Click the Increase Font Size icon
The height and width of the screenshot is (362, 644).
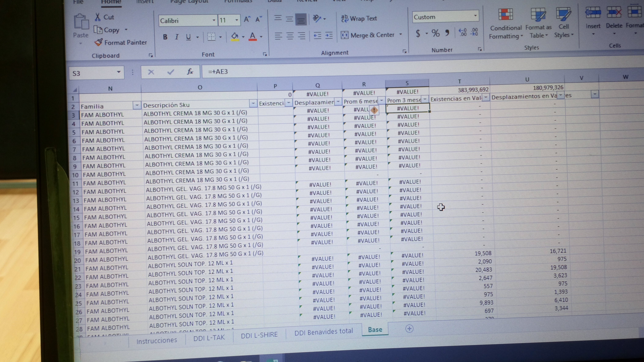point(247,19)
